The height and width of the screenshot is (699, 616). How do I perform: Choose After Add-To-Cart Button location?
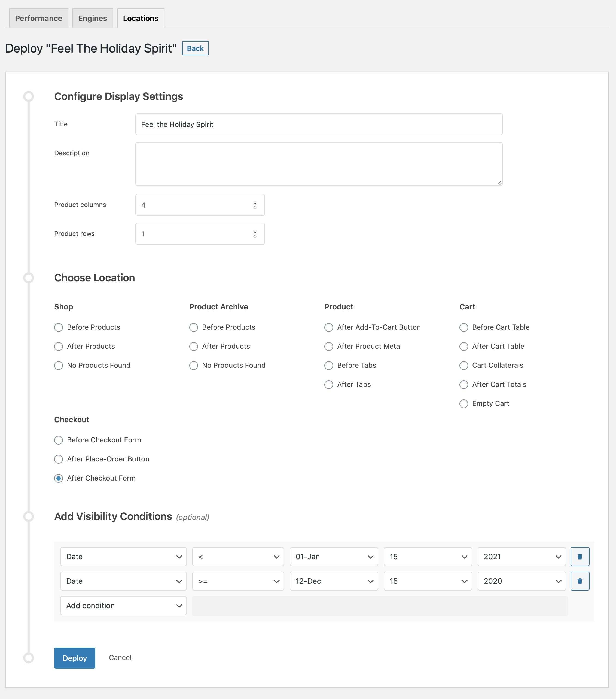click(x=328, y=327)
